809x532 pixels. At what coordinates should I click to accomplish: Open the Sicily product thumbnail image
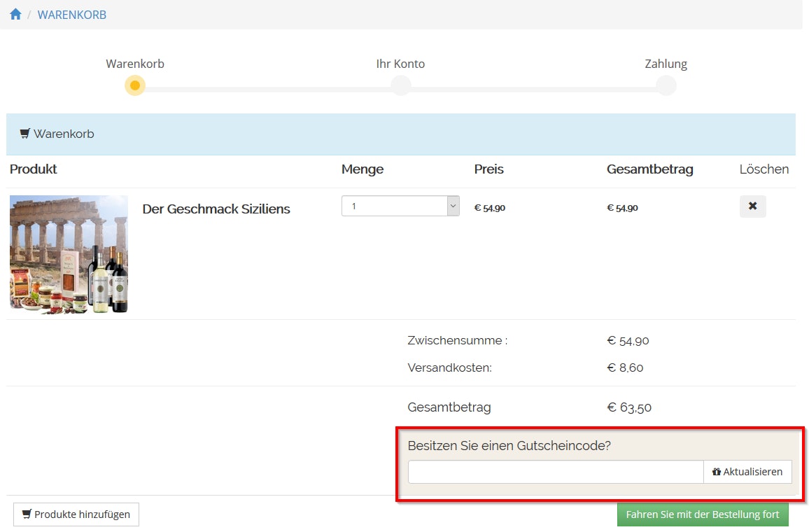click(x=69, y=254)
